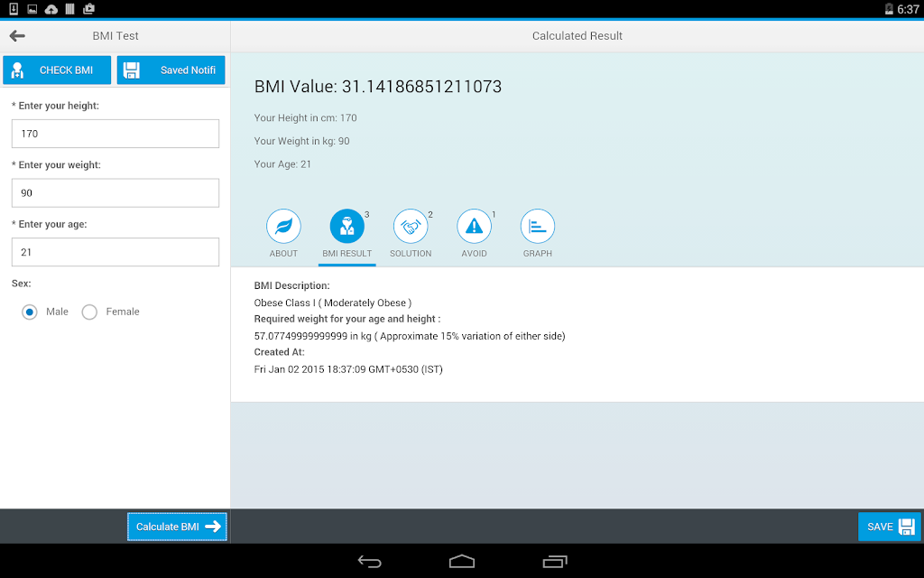This screenshot has height=578, width=924.
Task: Click the 57.07749999999999 in kg required weight text
Action: tap(410, 336)
